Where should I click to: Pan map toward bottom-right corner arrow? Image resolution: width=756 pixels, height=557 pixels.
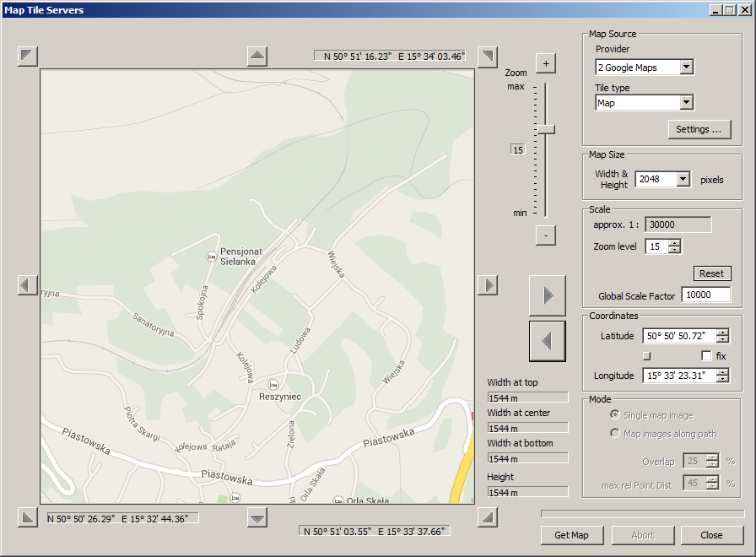click(487, 516)
